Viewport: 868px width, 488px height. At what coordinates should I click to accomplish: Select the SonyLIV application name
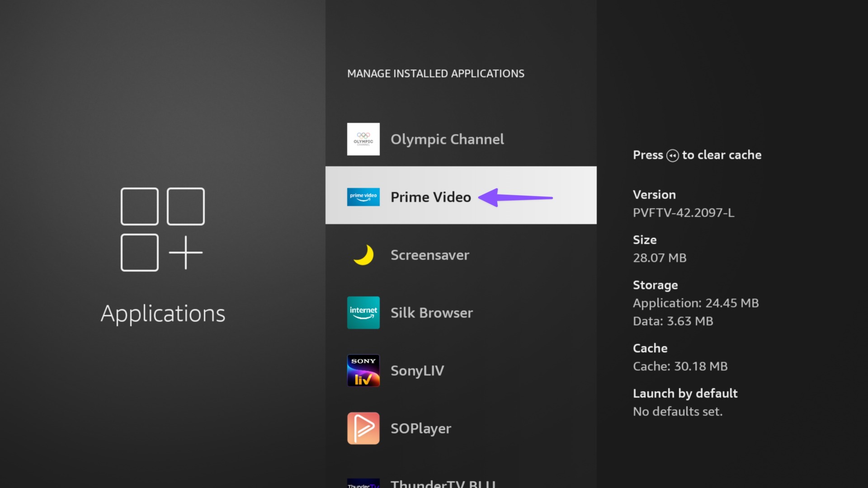pos(417,371)
